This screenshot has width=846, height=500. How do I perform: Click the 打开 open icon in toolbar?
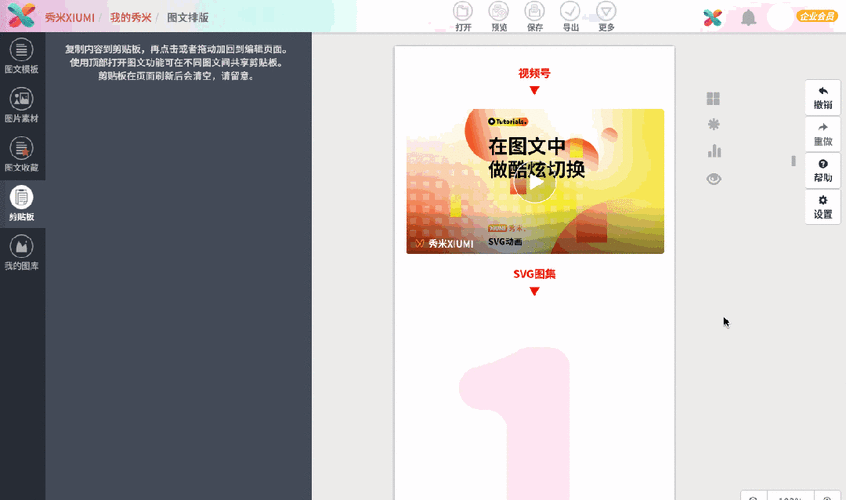463,17
